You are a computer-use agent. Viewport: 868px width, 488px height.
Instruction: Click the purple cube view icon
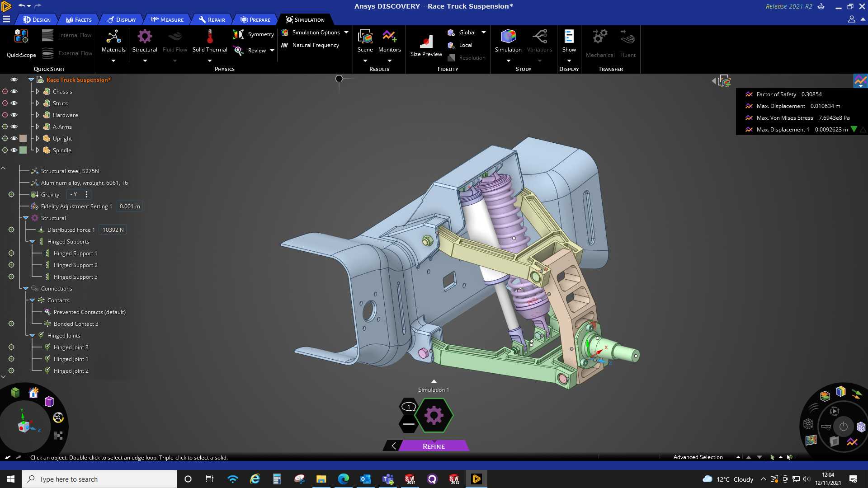pyautogui.click(x=49, y=401)
